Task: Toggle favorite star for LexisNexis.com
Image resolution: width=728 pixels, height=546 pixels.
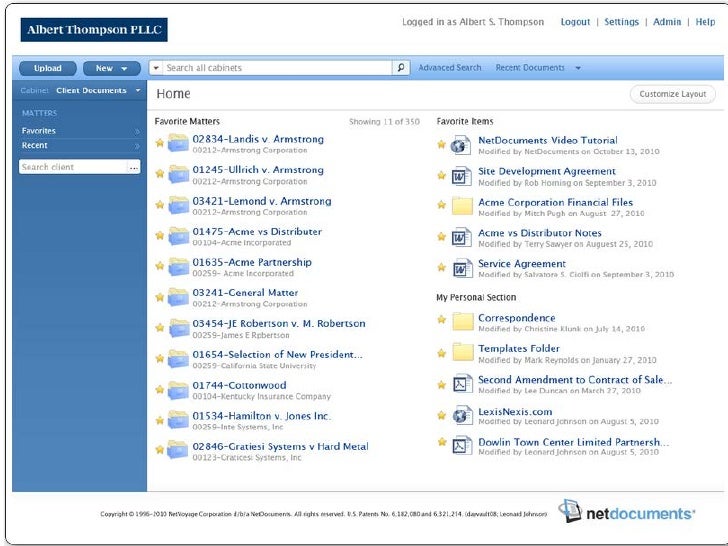Action: (442, 415)
